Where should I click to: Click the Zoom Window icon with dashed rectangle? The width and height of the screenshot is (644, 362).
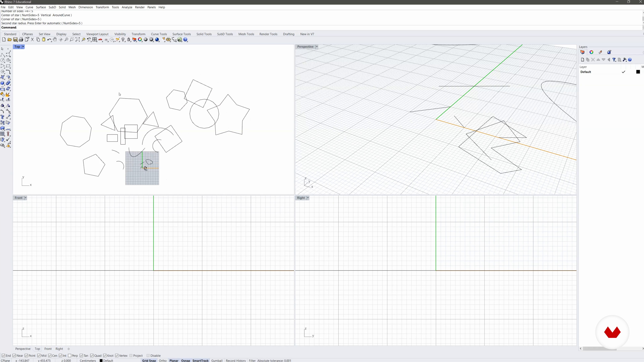72,40
